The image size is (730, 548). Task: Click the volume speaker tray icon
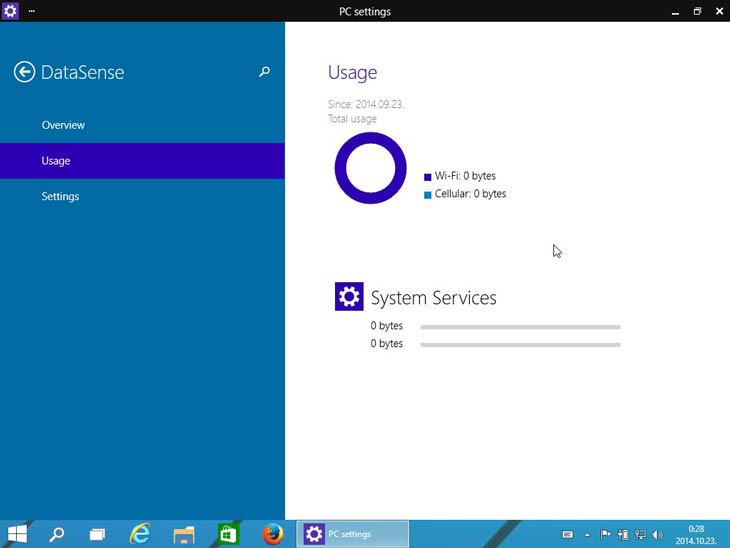tap(657, 535)
